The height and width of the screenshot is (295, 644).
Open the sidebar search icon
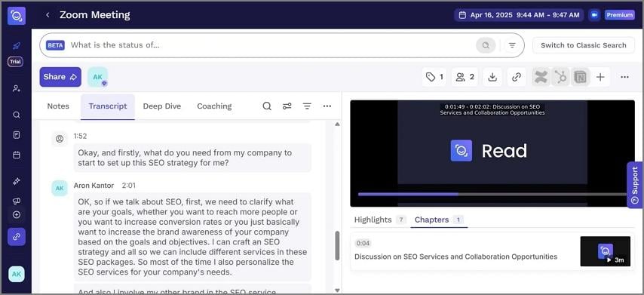point(17,115)
